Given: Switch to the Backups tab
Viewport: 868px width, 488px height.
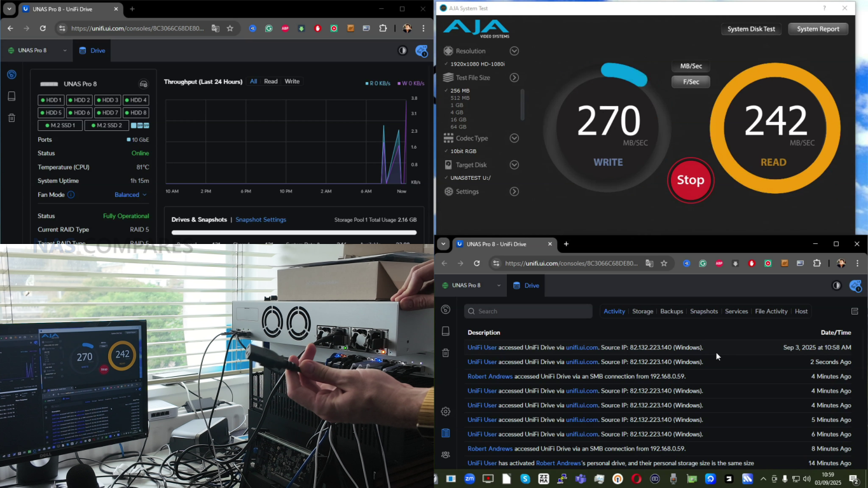Looking at the screenshot, I should (x=672, y=311).
